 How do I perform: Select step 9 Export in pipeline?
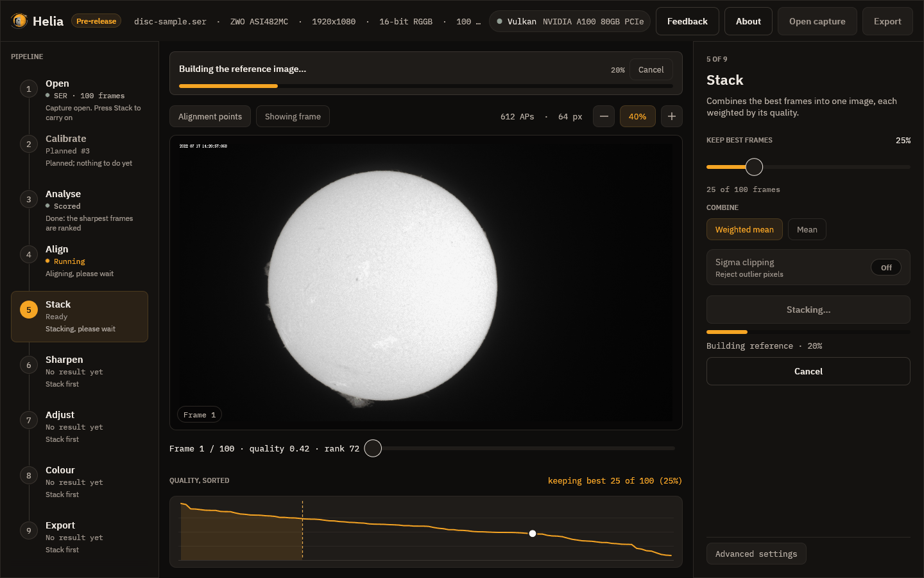point(80,538)
